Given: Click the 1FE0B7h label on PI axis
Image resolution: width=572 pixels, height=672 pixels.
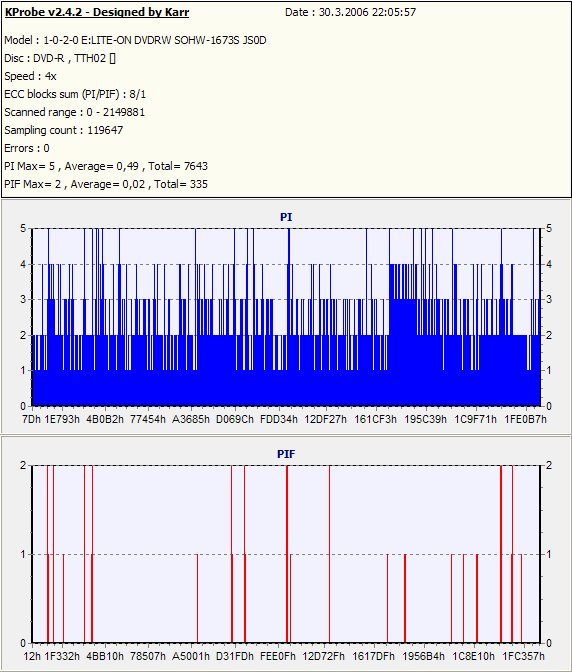Looking at the screenshot, I should (525, 419).
